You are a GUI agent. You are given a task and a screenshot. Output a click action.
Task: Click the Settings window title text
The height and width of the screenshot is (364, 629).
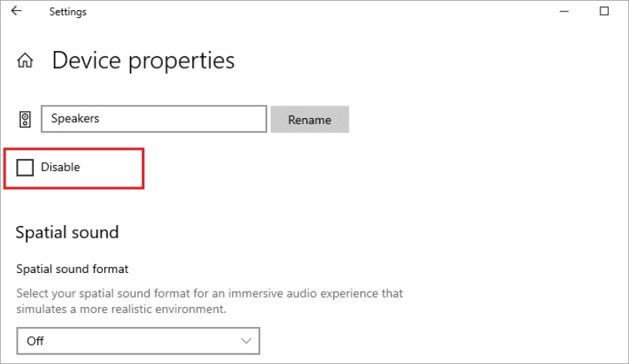pos(68,12)
